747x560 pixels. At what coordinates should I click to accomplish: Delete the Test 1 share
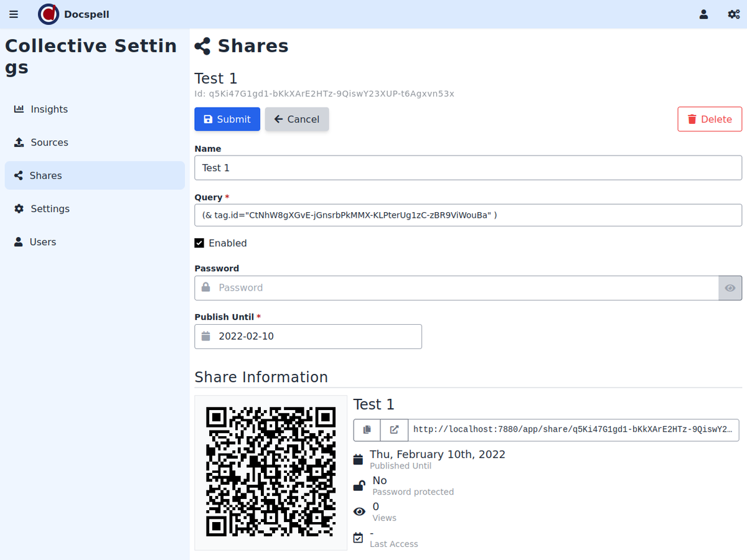(710, 119)
